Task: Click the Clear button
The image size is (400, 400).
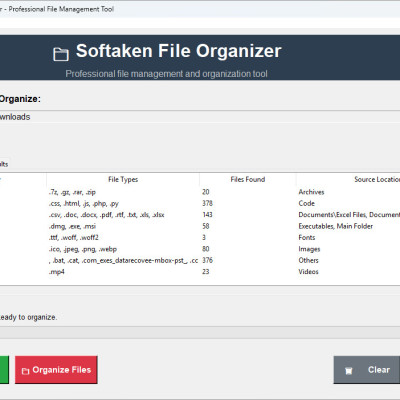Action: click(x=367, y=370)
